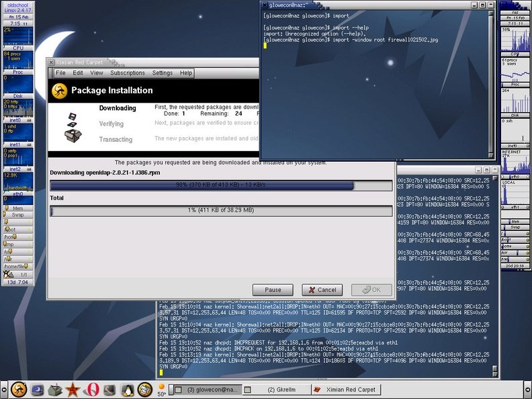Viewport: 532px width, 399px height.
Task: Switch to Gkrellm task button
Action: click(277, 390)
